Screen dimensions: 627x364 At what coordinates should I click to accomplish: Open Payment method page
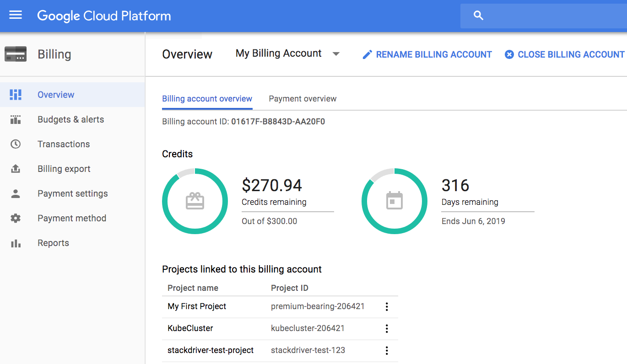coord(72,218)
